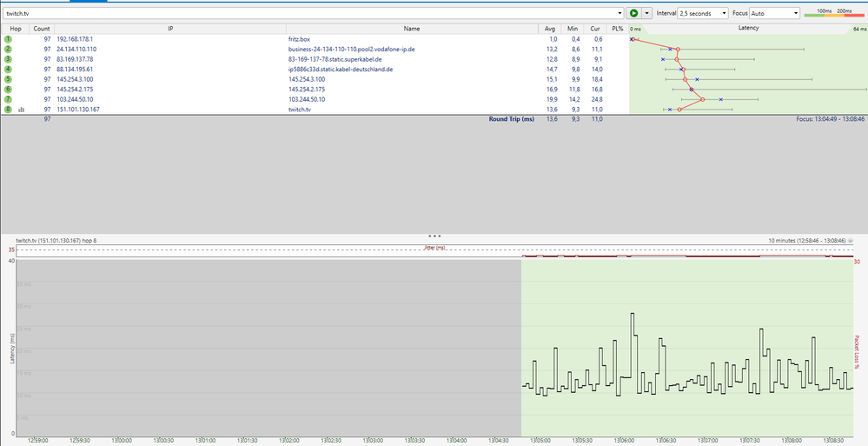
Task: Click the Name column header
Action: click(x=412, y=29)
